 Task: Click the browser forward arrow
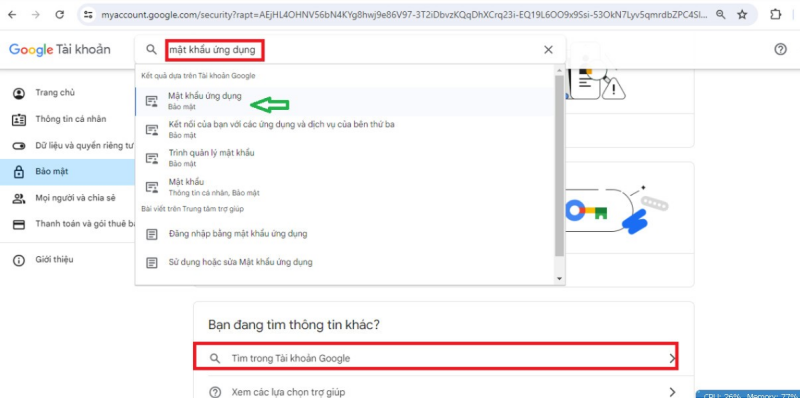click(36, 15)
